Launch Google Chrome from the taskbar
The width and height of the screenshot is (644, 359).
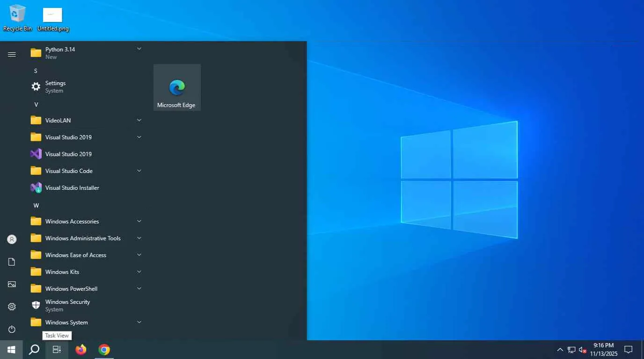104,350
